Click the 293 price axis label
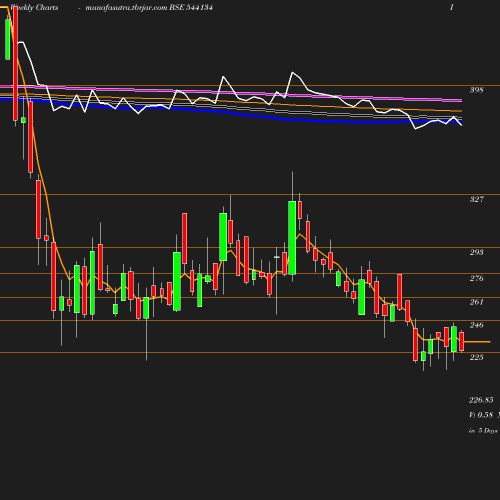Image resolution: width=500 pixels, height=500 pixels. (476, 252)
